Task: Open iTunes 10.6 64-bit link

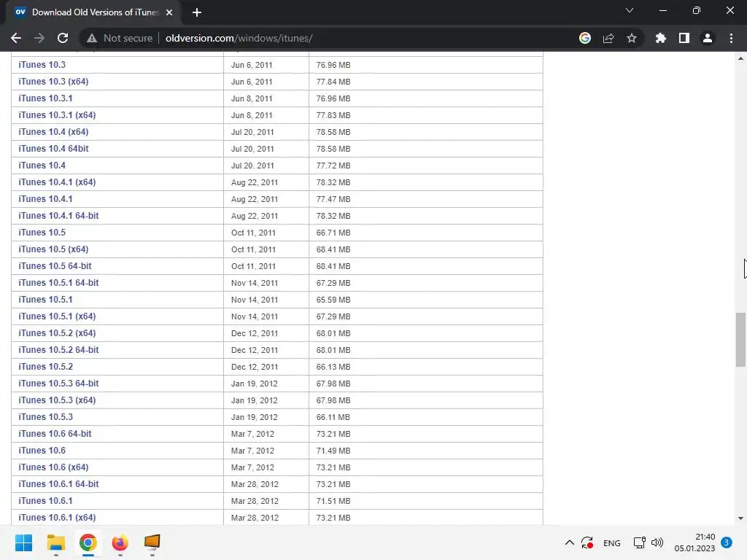Action: point(55,433)
